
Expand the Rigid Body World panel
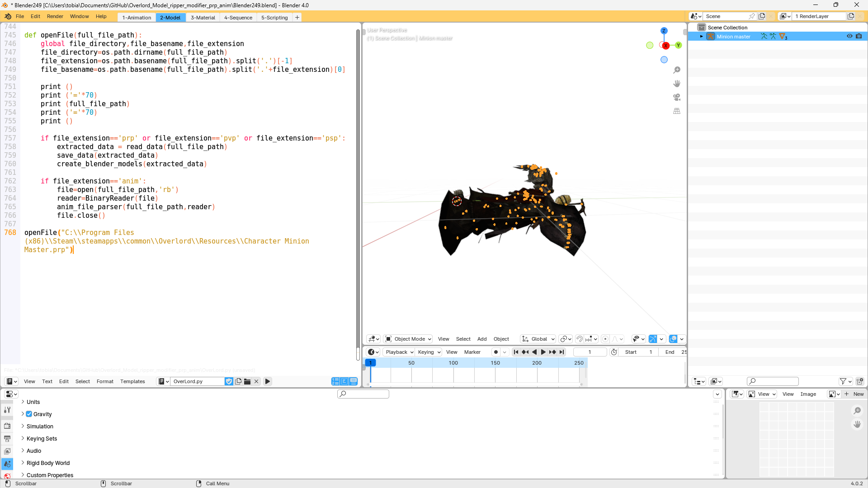click(x=23, y=463)
